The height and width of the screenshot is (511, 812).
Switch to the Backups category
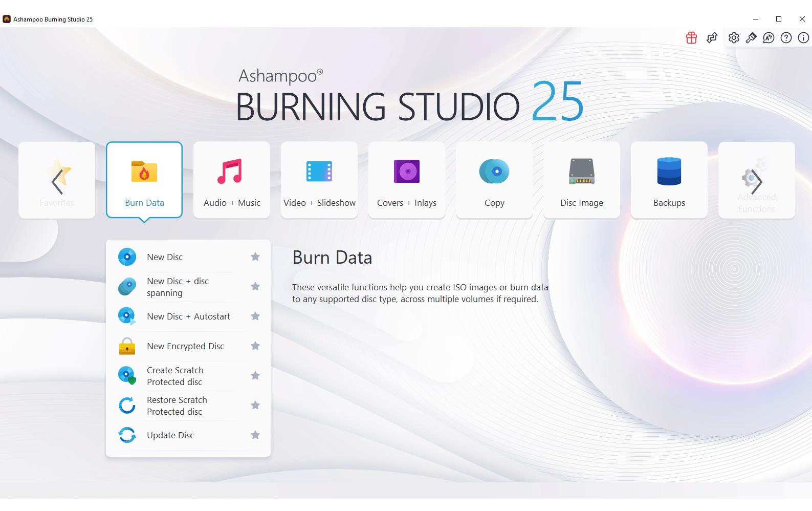point(669,180)
